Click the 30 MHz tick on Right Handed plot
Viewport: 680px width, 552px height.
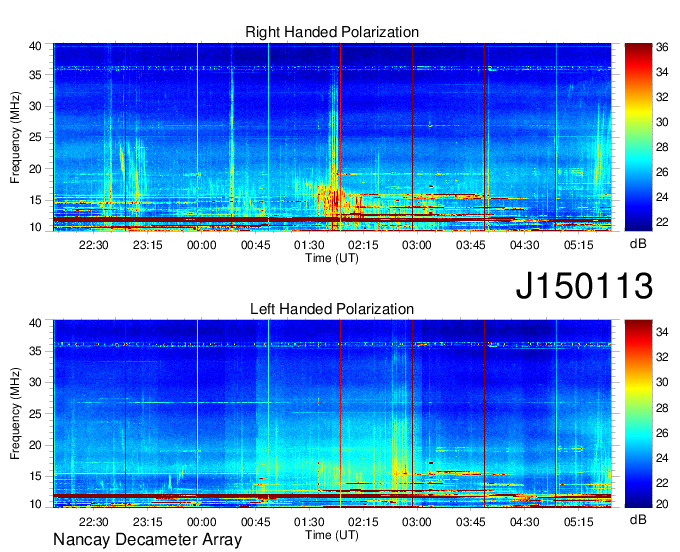tap(35, 106)
